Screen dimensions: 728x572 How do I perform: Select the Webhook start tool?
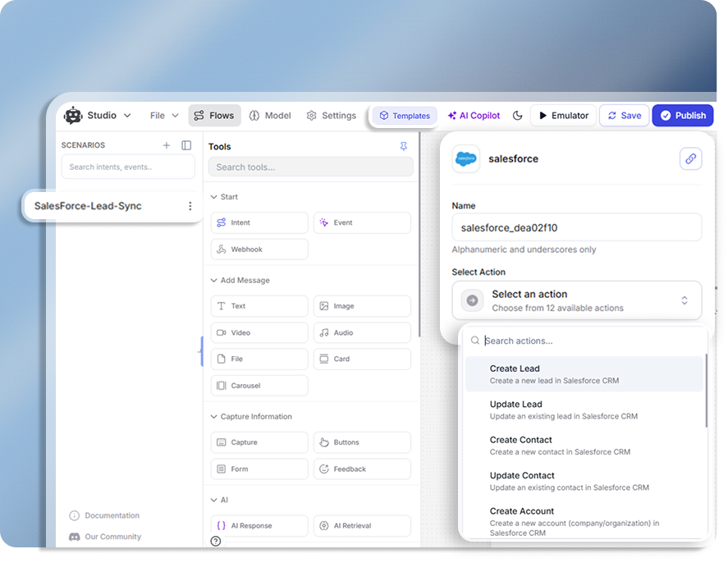(259, 249)
